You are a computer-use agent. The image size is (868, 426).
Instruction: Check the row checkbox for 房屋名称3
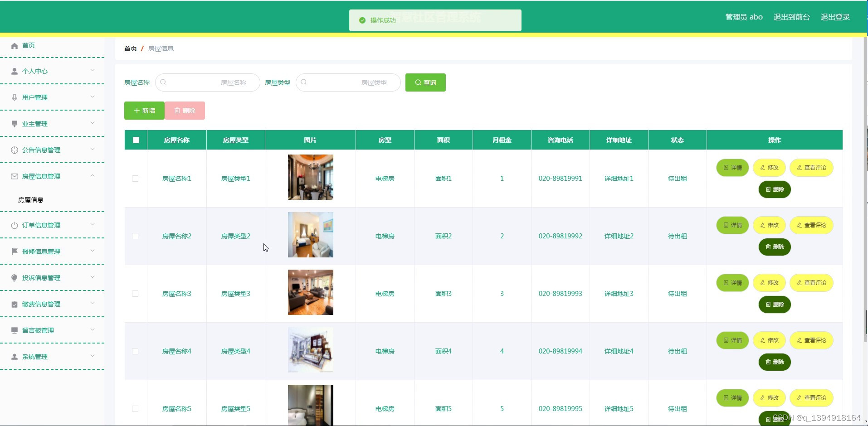pyautogui.click(x=135, y=294)
